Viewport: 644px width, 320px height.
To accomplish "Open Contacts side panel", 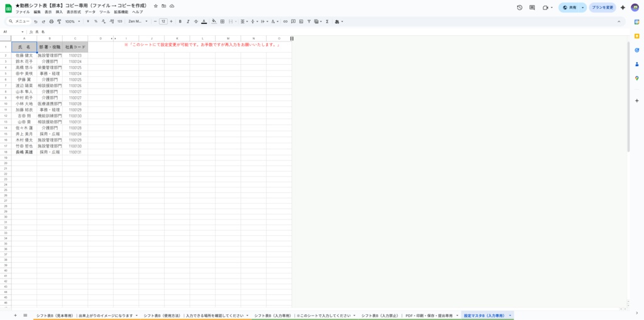I will 637,64.
